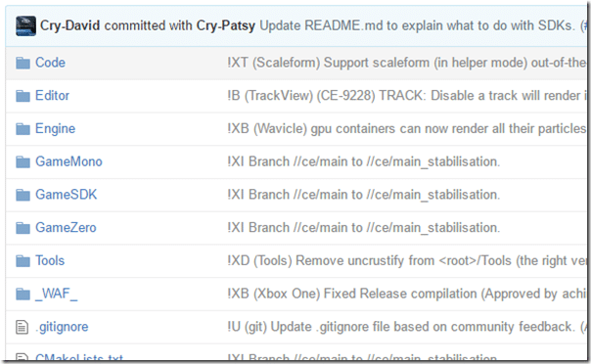View the TrackView CE-9228 commit message
Viewport: 591px width, 364px height.
pyautogui.click(x=406, y=96)
